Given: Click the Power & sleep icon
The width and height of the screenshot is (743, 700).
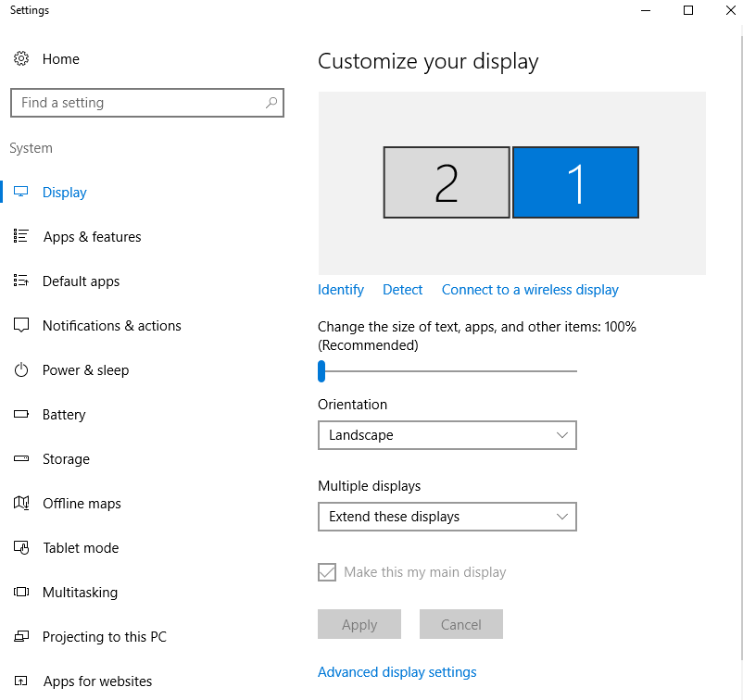Looking at the screenshot, I should coord(21,369).
